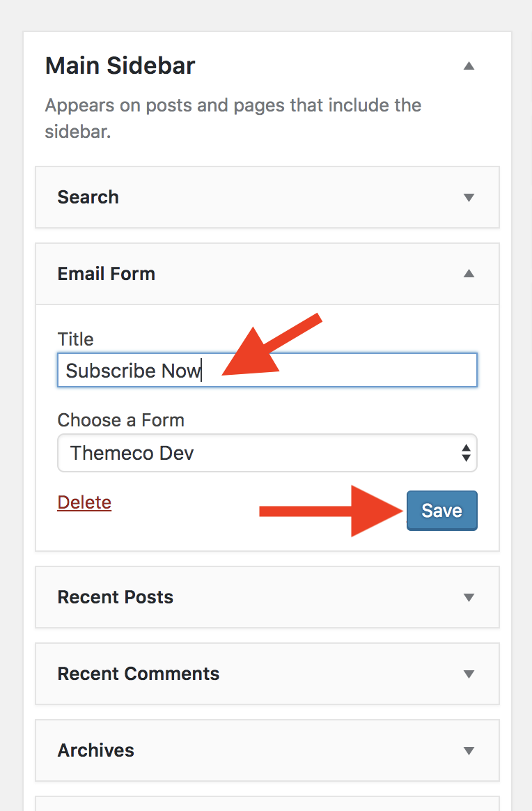The width and height of the screenshot is (532, 811).
Task: Save the Email Form widget settings
Action: pyautogui.click(x=441, y=510)
